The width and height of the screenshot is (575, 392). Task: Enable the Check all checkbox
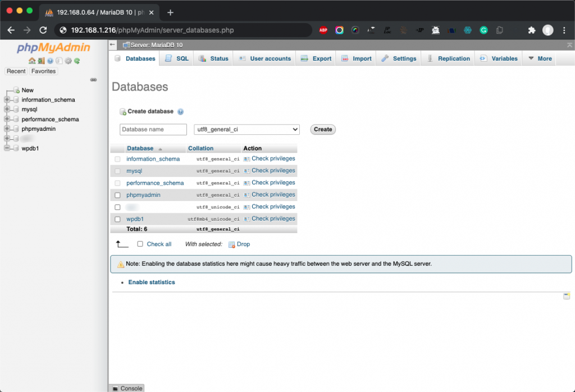point(140,244)
